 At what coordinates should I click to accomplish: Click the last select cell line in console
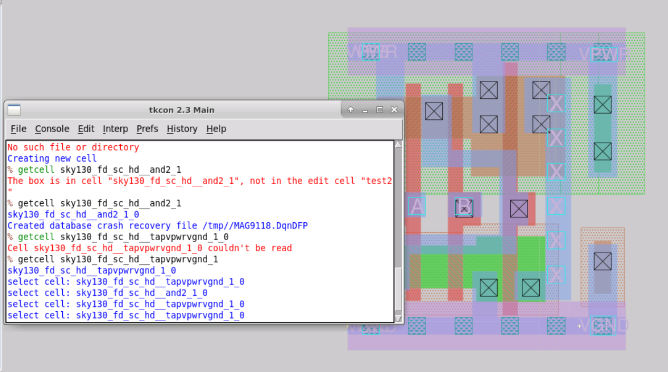[x=126, y=315]
